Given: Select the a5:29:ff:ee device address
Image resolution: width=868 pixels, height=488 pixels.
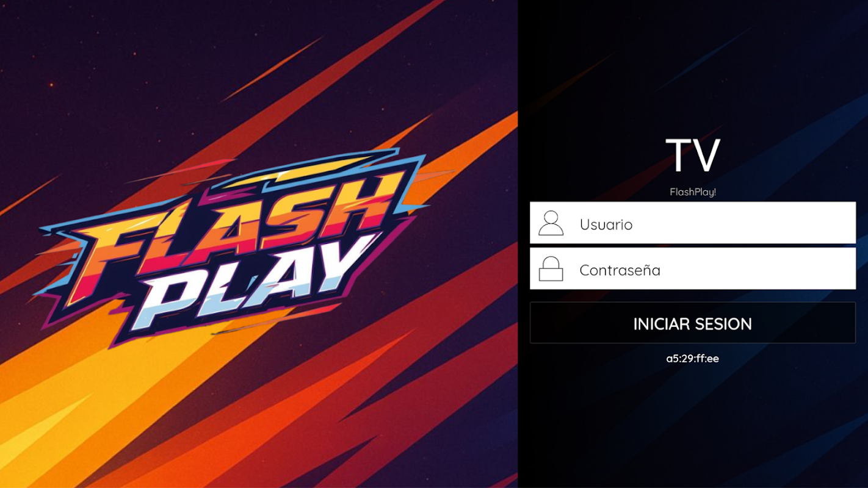Looking at the screenshot, I should 693,359.
